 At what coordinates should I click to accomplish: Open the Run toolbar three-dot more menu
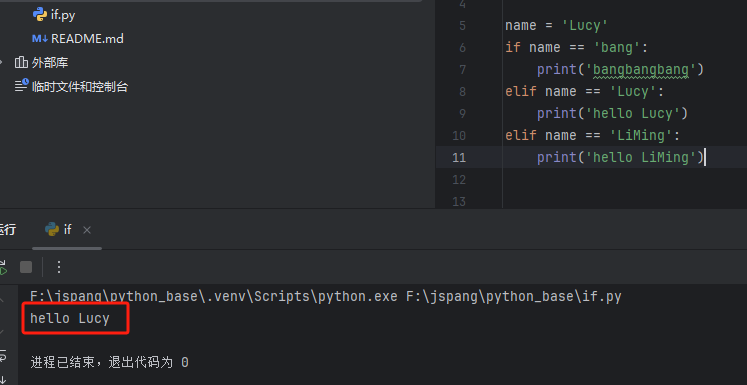pyautogui.click(x=59, y=267)
